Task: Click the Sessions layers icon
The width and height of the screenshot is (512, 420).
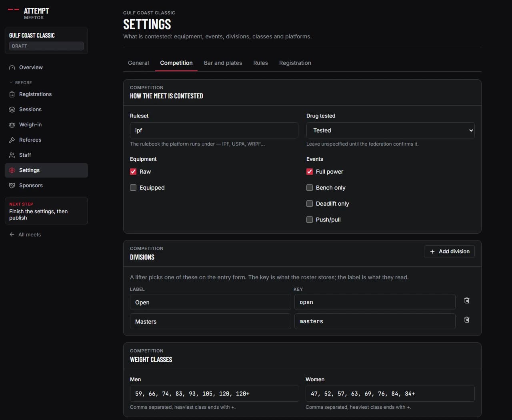Action: coord(12,110)
